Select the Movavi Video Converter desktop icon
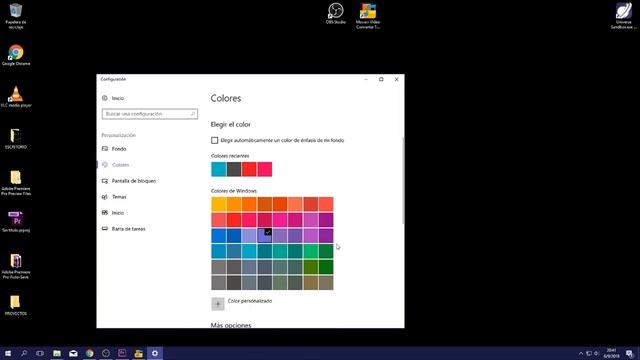Viewport: 640px width, 360px height. pos(368,16)
